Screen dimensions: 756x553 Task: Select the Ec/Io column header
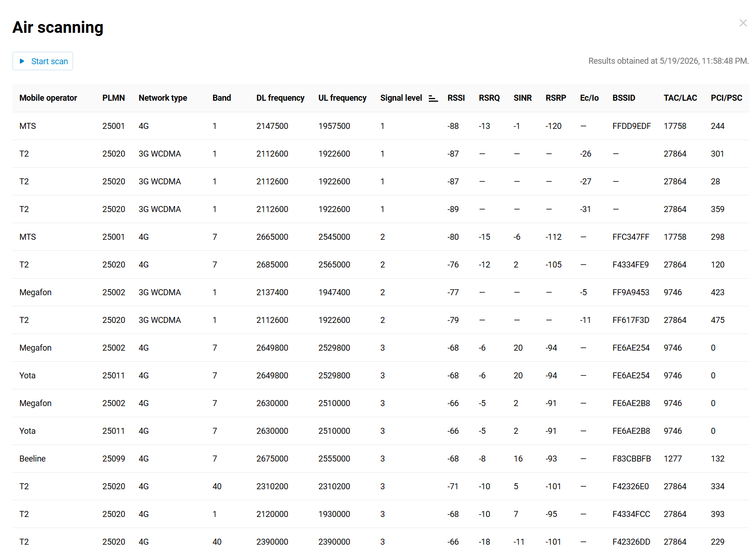590,98
